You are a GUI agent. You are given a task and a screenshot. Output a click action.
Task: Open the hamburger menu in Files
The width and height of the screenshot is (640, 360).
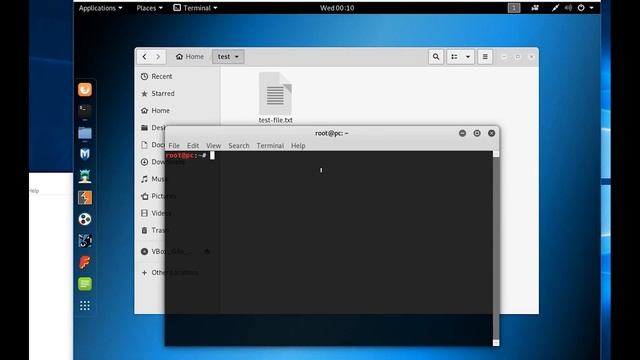click(485, 57)
